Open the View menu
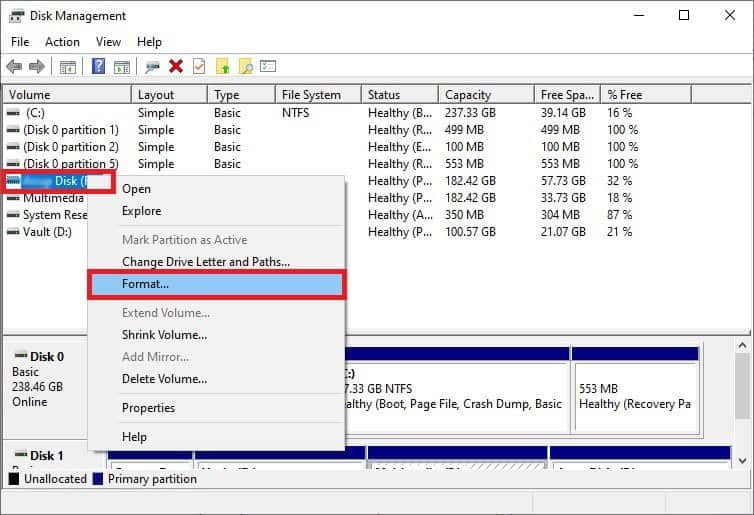 click(108, 42)
